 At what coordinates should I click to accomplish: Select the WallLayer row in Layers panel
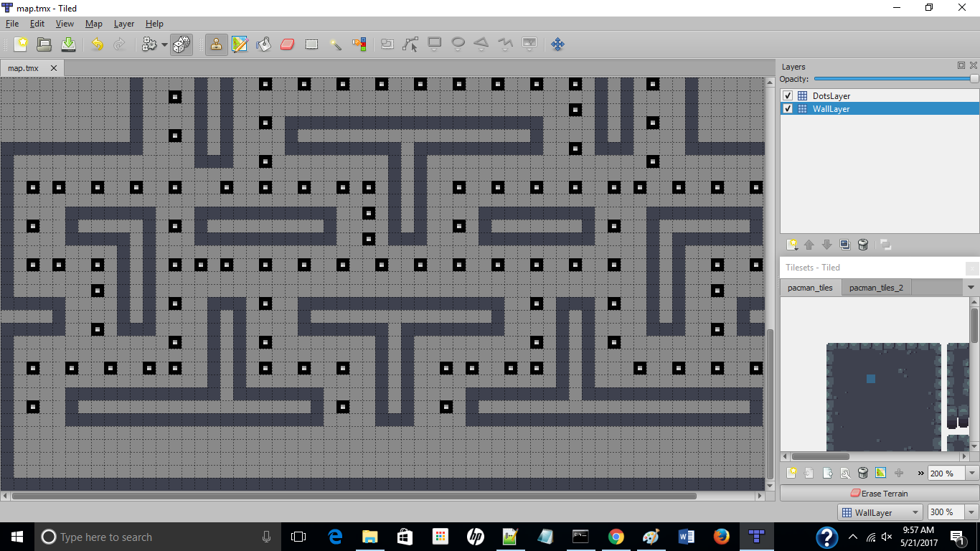tap(880, 109)
